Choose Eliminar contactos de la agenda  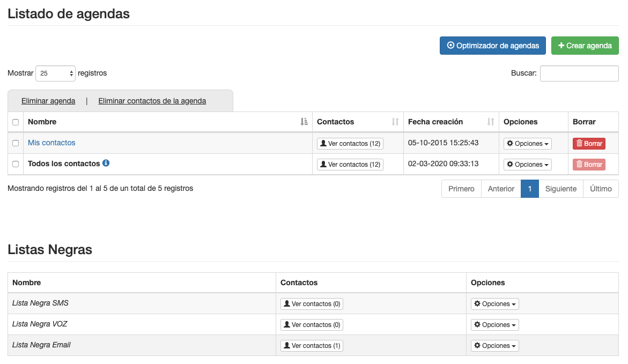click(152, 101)
